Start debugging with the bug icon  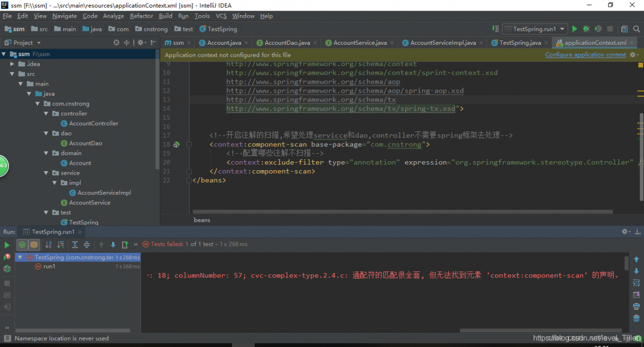586,29
